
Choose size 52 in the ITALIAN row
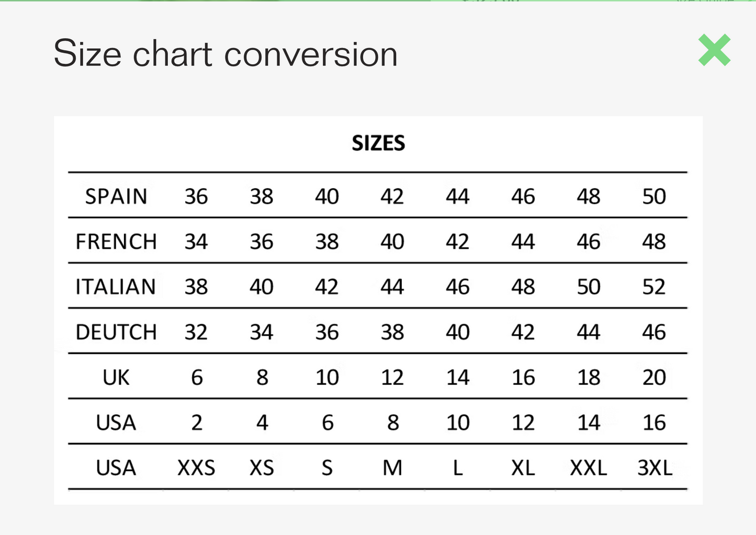click(654, 287)
